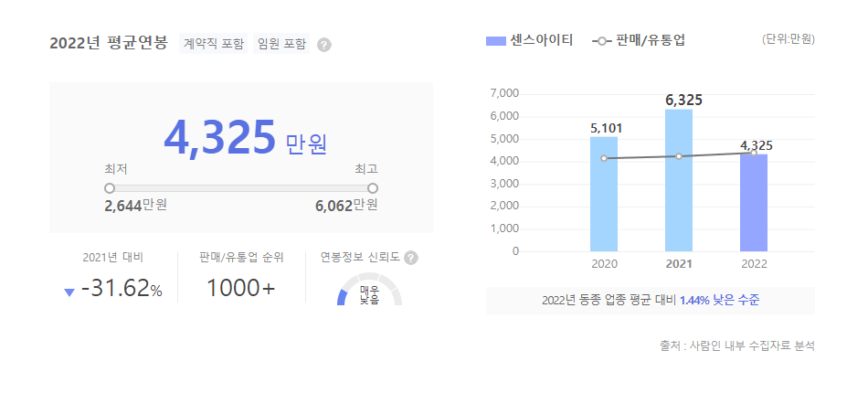Click the 5,101 bar value label
This screenshot has height=393, width=868.
[x=606, y=129]
